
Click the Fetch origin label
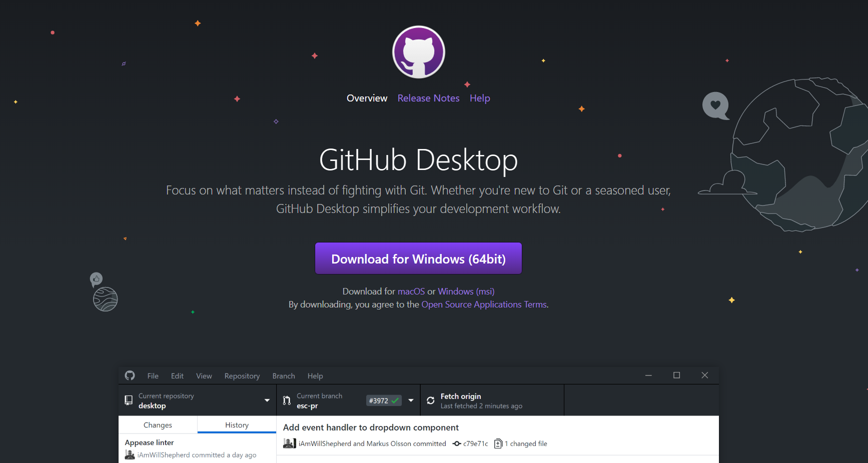tap(461, 396)
